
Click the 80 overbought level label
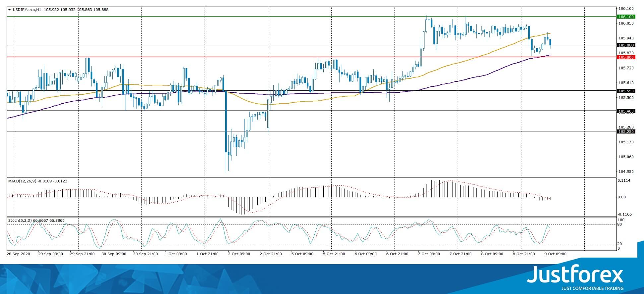point(620,224)
